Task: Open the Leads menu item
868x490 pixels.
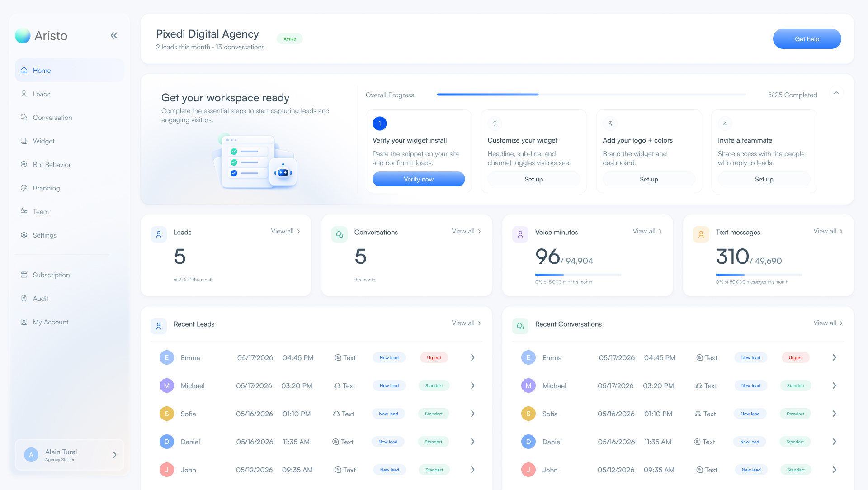Action: pyautogui.click(x=70, y=94)
